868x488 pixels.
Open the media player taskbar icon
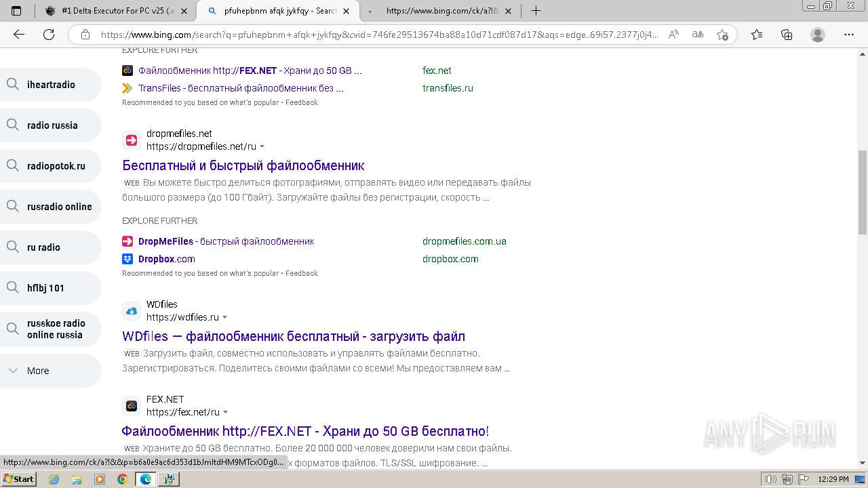click(100, 479)
